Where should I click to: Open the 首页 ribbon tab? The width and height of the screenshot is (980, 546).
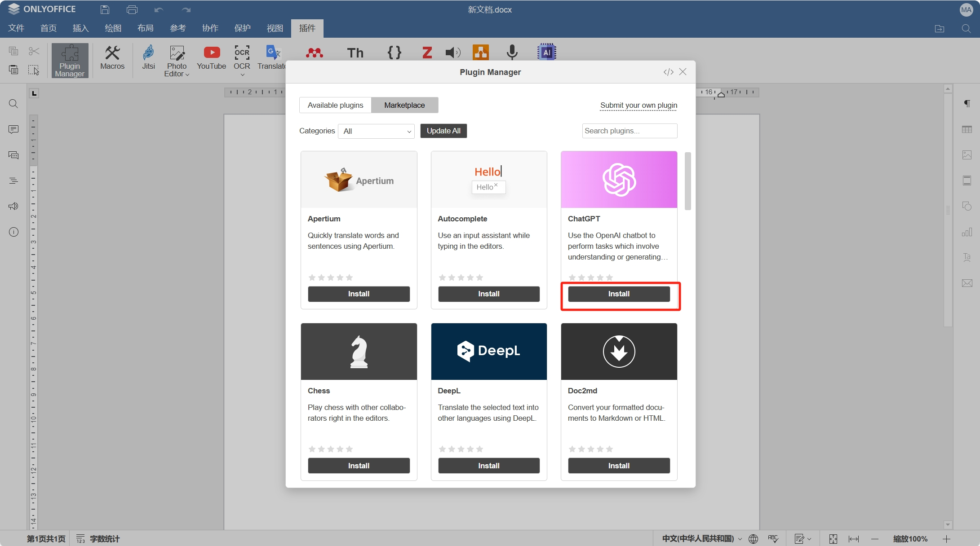pos(49,28)
